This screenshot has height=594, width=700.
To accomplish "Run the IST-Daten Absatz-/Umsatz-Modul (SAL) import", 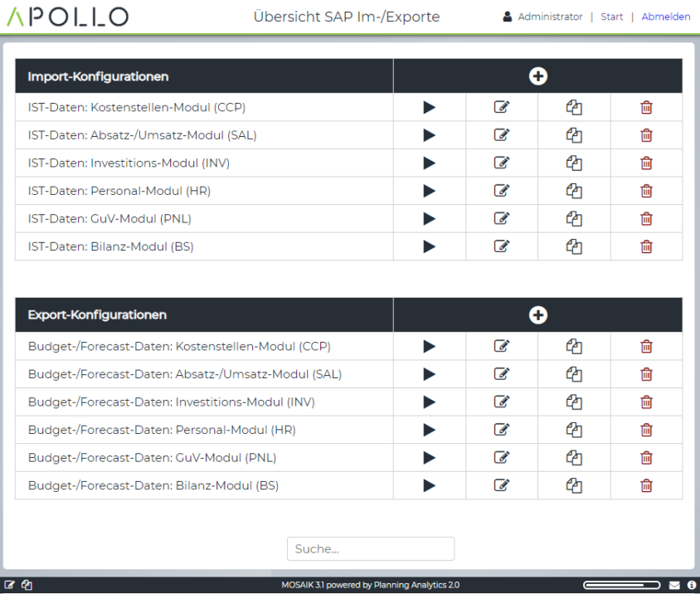I will (x=429, y=135).
